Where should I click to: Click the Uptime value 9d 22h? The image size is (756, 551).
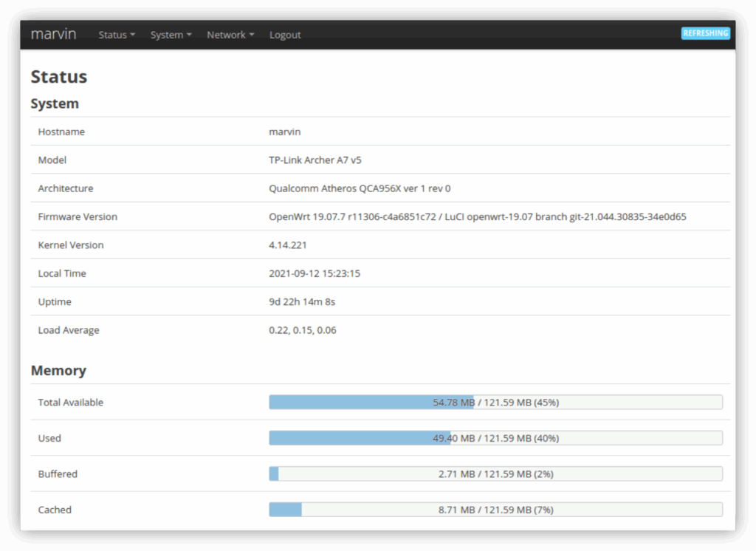tap(302, 302)
